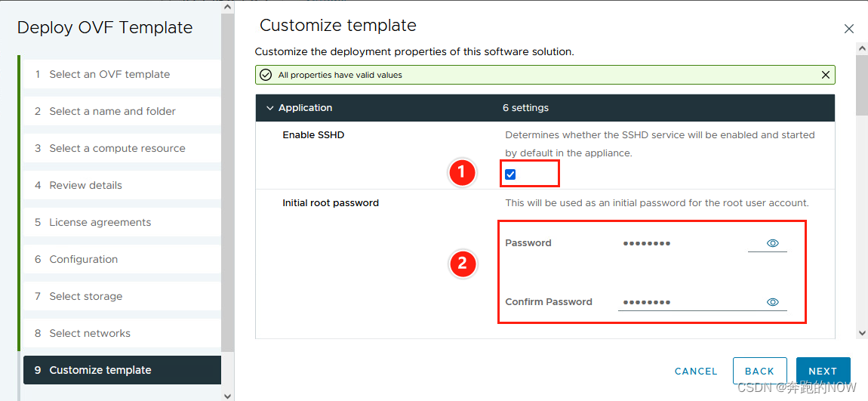
Task: Dismiss the valid values notification banner
Action: (x=826, y=75)
